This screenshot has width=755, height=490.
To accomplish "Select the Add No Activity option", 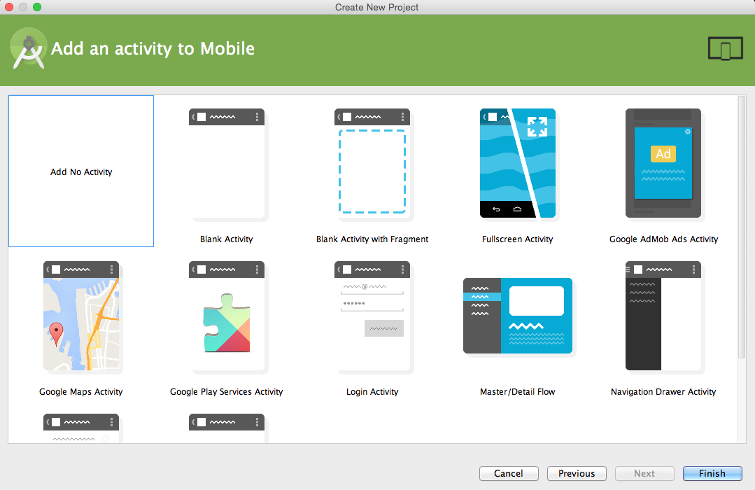I will [81, 171].
